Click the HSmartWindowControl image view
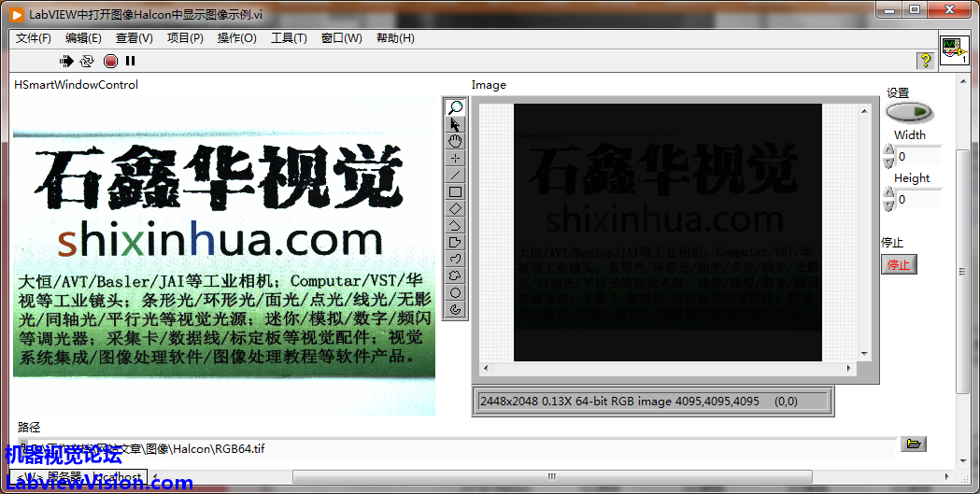 (x=224, y=256)
